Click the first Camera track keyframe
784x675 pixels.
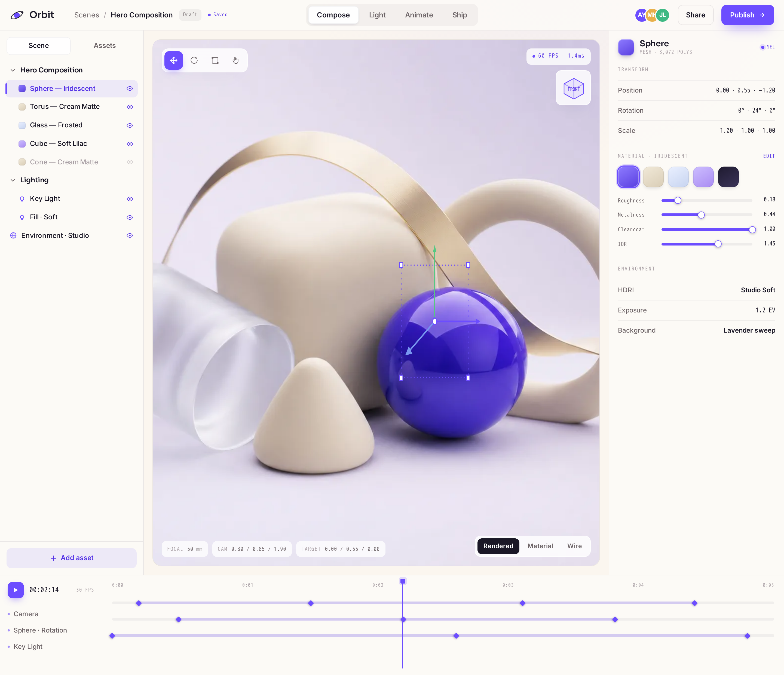point(139,603)
